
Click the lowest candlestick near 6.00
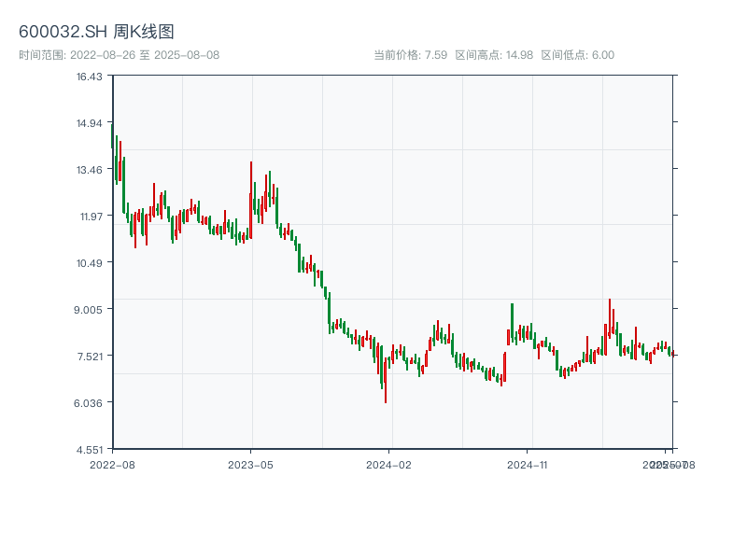click(386, 382)
